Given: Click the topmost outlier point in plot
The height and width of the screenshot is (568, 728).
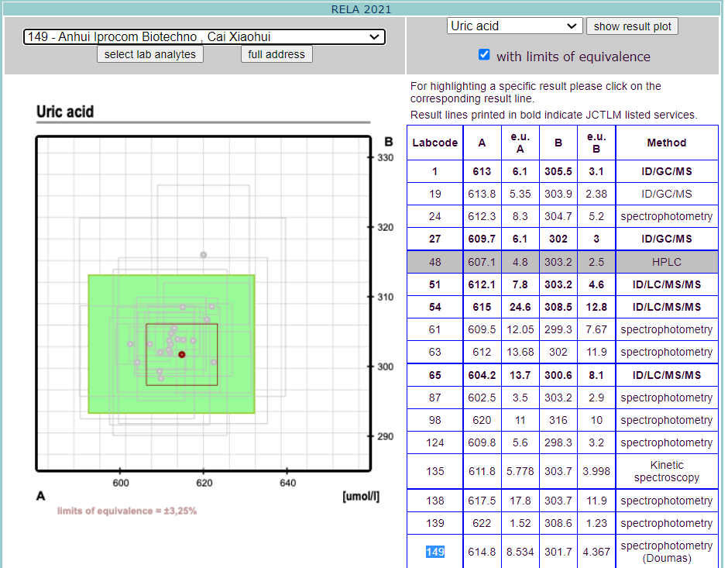Looking at the screenshot, I should (x=204, y=254).
